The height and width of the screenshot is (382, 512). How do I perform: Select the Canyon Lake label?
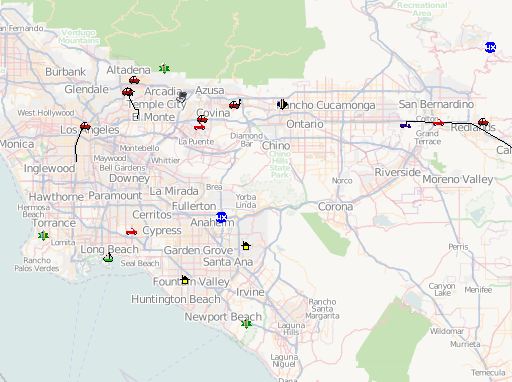coord(442,289)
